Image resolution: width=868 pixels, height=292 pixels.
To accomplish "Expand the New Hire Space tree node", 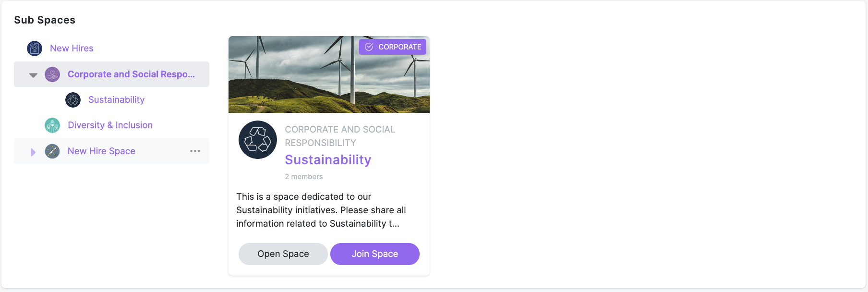I will click(33, 152).
